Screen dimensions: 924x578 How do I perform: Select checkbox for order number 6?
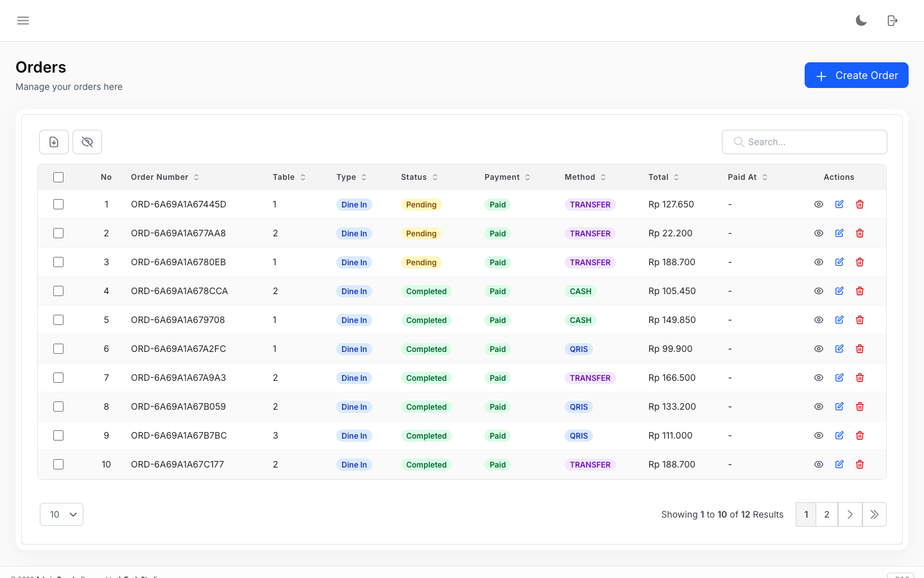pos(58,349)
